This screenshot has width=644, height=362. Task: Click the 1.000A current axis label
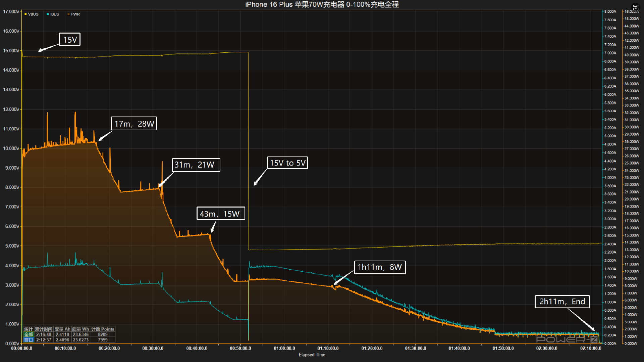pyautogui.click(x=610, y=302)
